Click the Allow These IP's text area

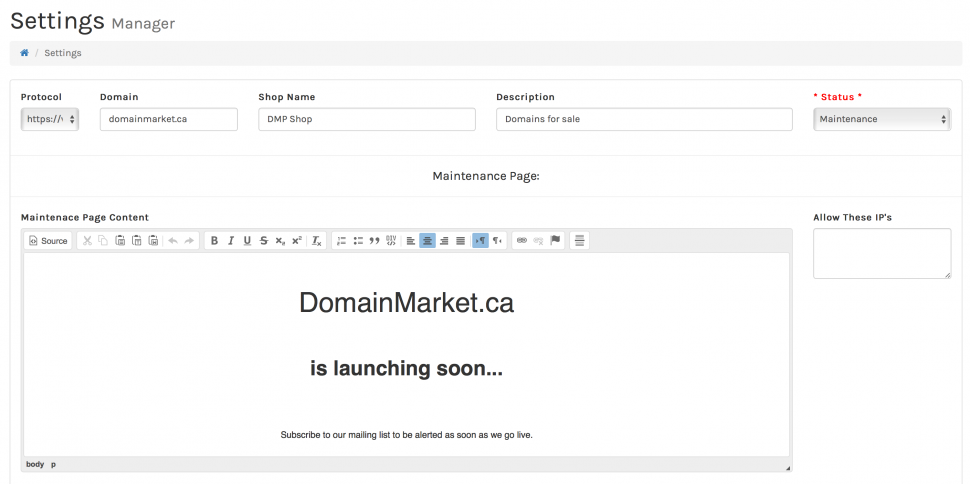coord(881,253)
